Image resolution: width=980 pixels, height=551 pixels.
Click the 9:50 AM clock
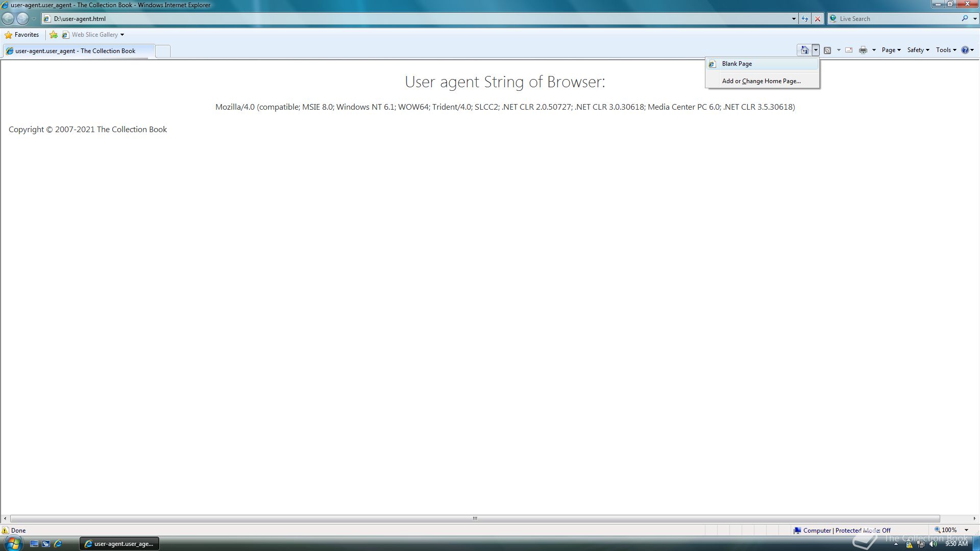pos(956,544)
